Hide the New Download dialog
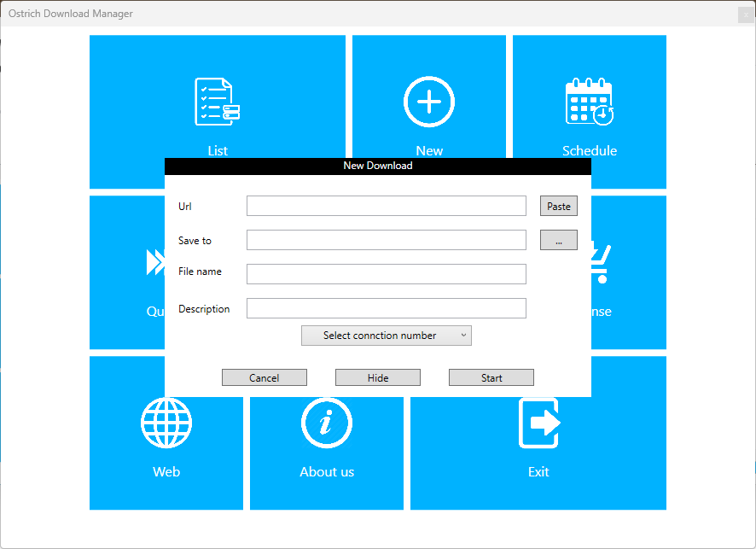756x549 pixels. pyautogui.click(x=377, y=377)
